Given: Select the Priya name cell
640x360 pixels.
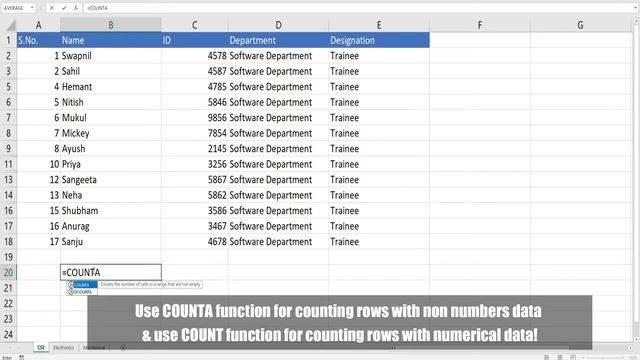Looking at the screenshot, I should (111, 164).
